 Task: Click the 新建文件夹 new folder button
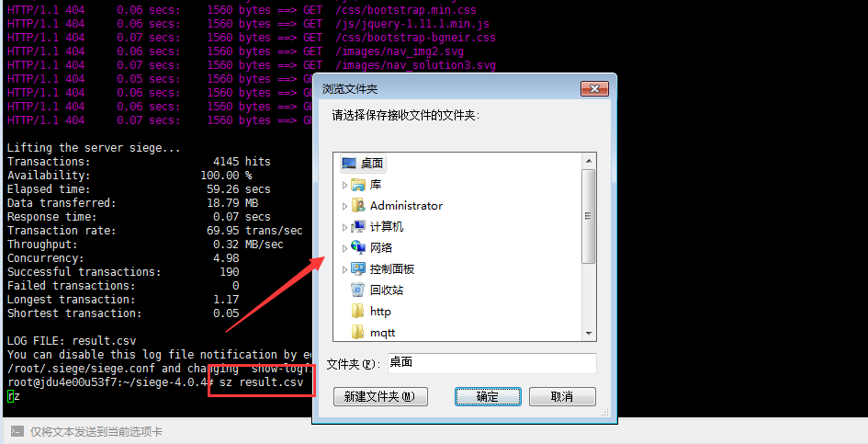coord(380,396)
